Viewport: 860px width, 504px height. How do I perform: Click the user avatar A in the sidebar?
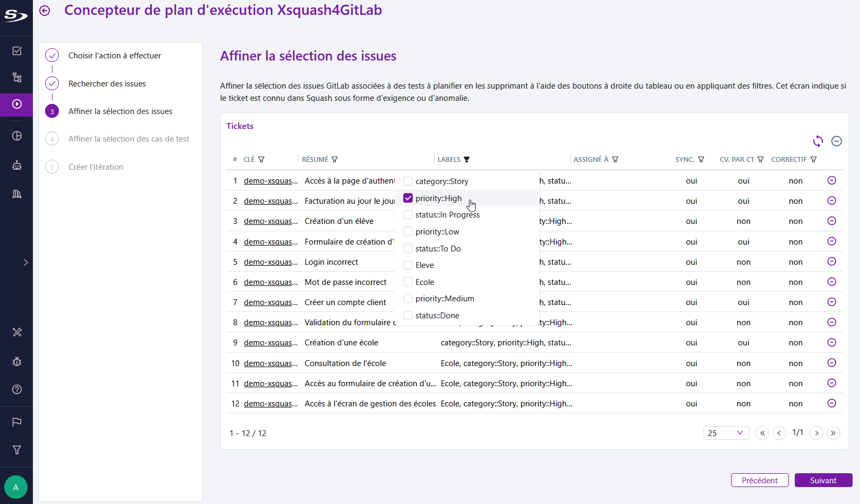16,487
